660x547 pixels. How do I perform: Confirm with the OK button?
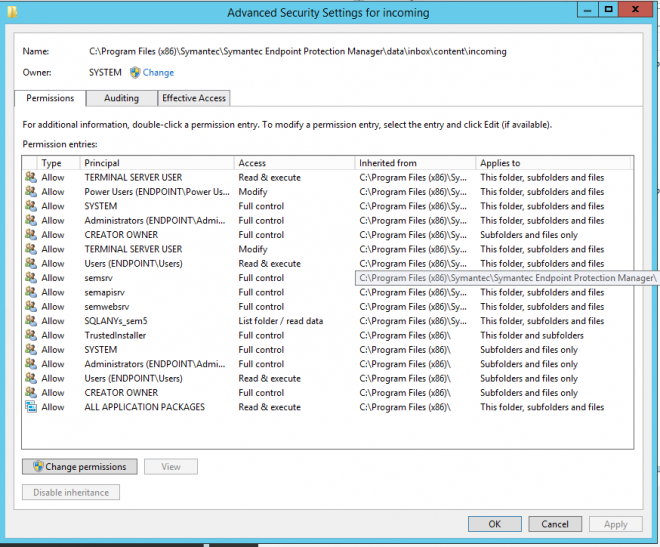[495, 524]
